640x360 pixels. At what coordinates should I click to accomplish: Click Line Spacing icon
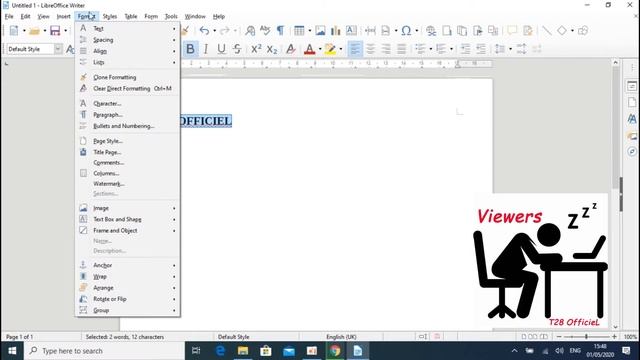tap(500, 49)
